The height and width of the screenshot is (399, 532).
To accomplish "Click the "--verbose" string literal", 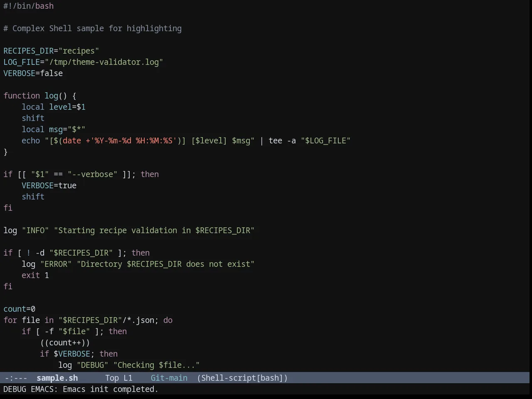I will click(93, 174).
